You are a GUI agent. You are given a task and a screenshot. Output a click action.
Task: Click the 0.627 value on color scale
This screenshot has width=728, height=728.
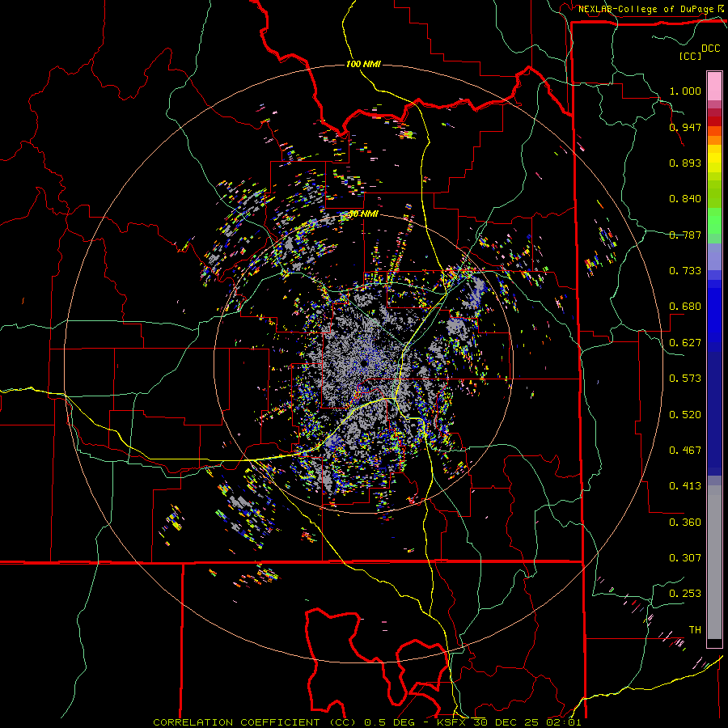685,342
